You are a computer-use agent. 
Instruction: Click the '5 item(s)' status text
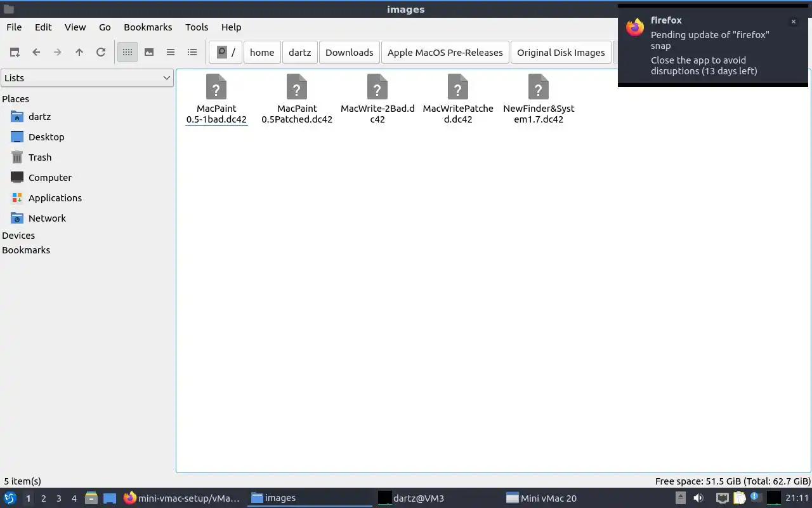coord(23,481)
